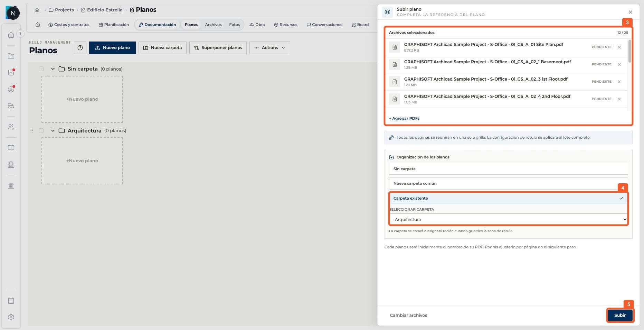Open the people icon in the sidebar
644x330 pixels.
pyautogui.click(x=11, y=127)
